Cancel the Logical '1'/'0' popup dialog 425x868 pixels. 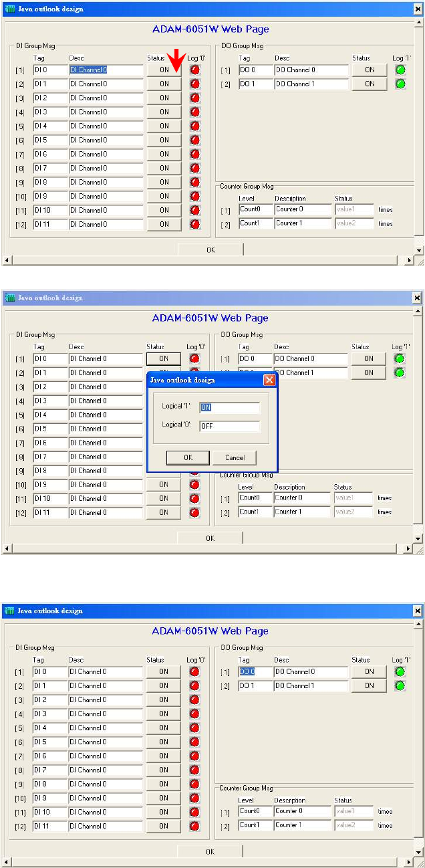point(235,457)
